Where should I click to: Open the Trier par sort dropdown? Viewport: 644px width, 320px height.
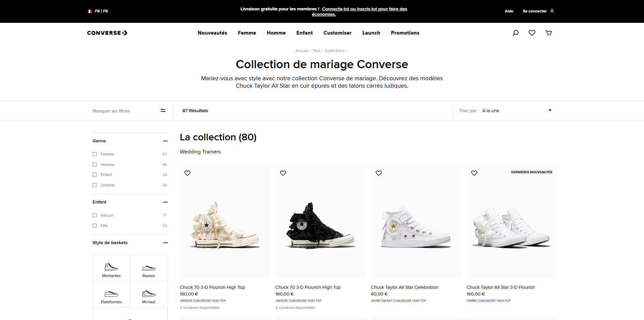point(517,110)
